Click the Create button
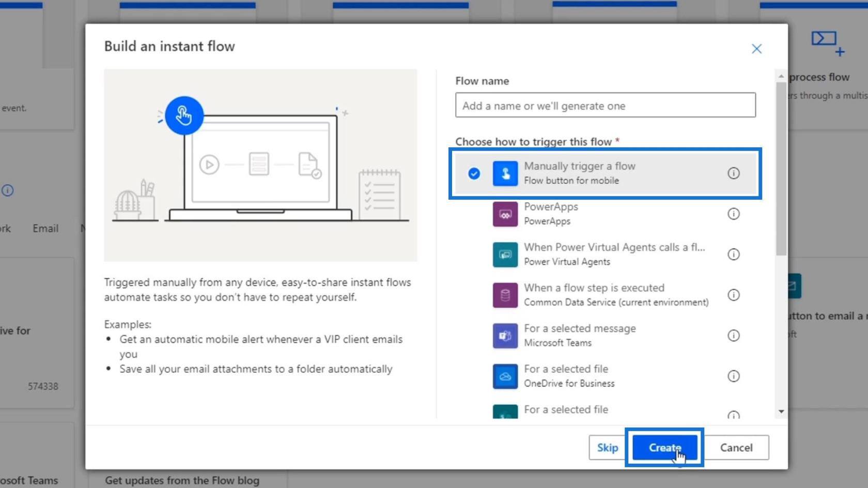 [x=665, y=448]
